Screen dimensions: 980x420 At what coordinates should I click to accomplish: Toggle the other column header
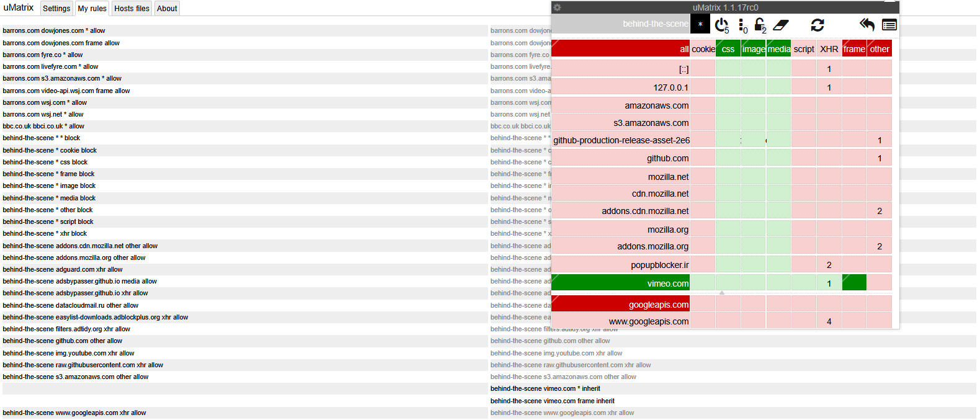[x=880, y=49]
